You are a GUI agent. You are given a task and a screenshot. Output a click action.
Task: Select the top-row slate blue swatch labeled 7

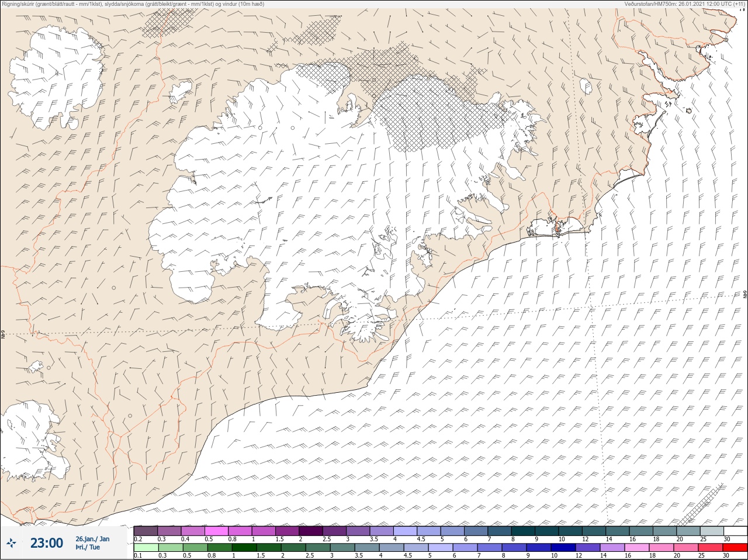point(500,531)
